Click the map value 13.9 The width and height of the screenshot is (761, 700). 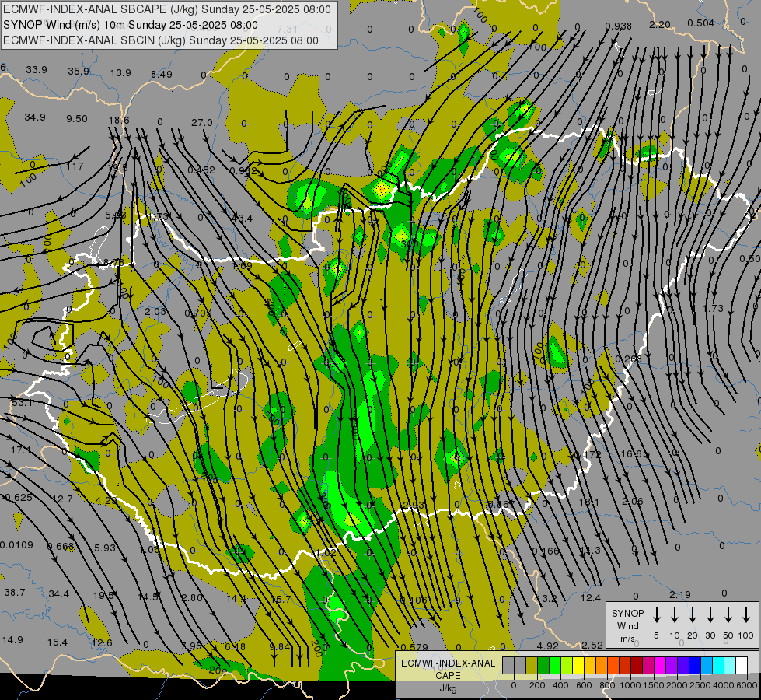(120, 73)
